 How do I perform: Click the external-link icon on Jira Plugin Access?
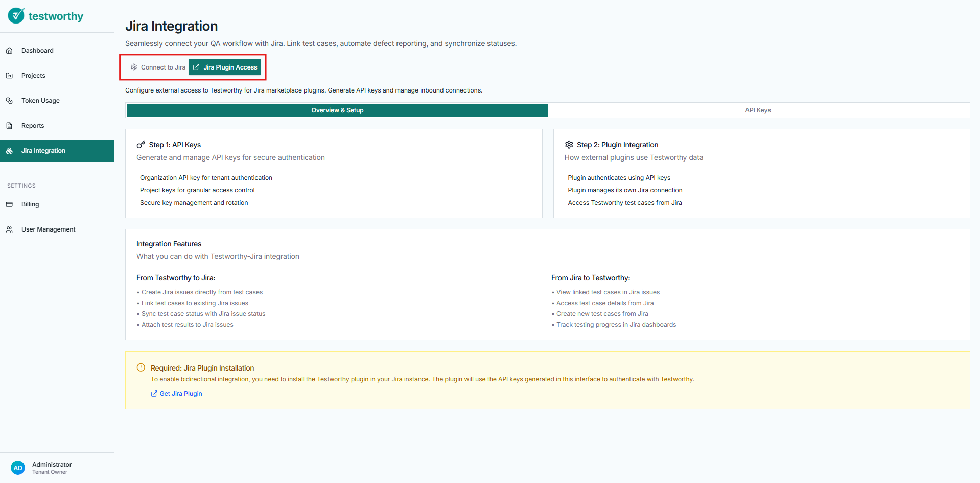(196, 67)
